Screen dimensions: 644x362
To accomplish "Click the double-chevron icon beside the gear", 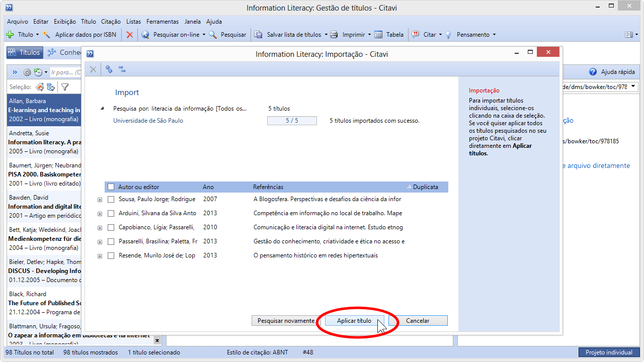I will coord(15,72).
